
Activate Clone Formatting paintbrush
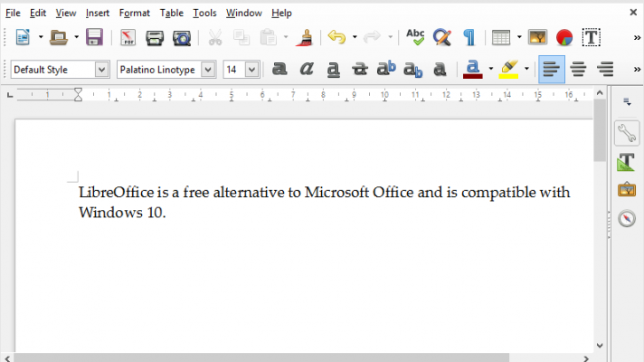tap(304, 37)
